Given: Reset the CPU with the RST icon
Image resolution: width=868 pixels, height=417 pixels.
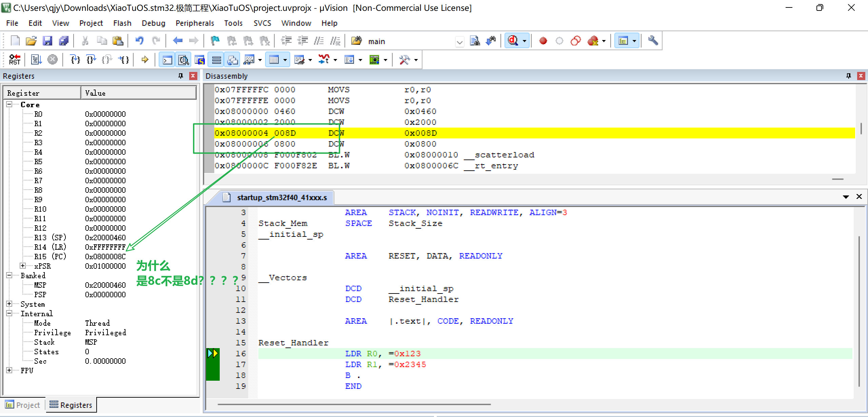Looking at the screenshot, I should [15, 60].
